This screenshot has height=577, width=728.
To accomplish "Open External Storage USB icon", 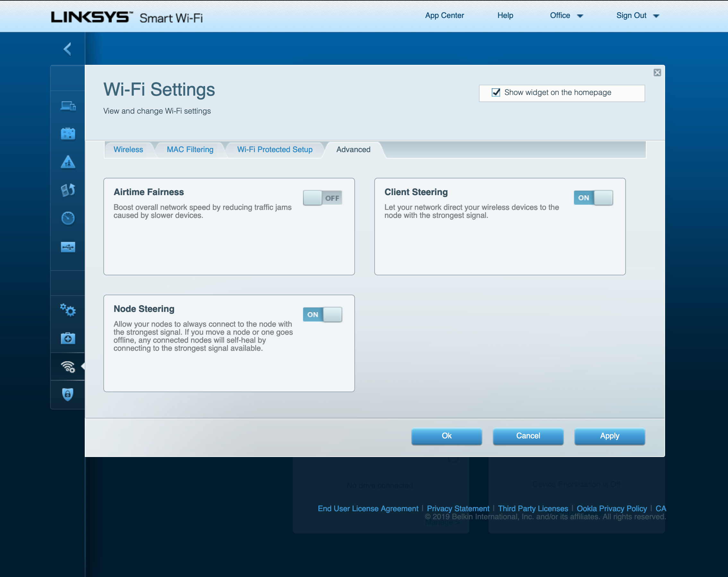I will [68, 247].
